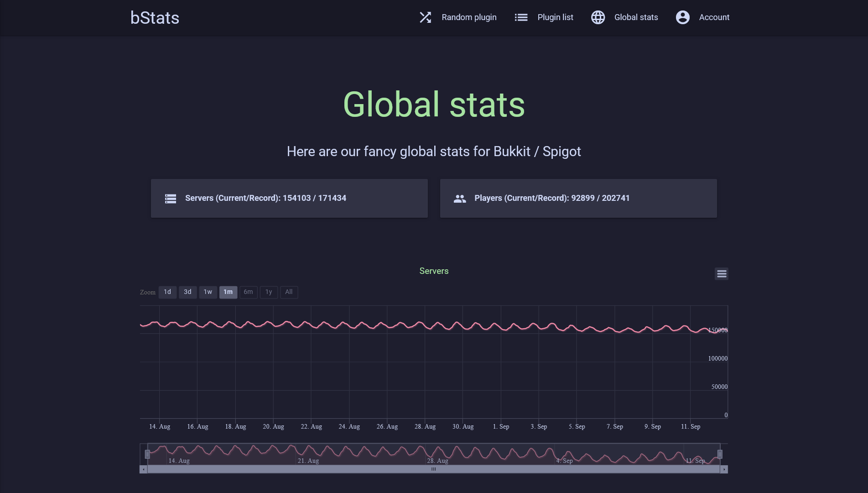Click the scrollbar left arrow button

click(143, 469)
